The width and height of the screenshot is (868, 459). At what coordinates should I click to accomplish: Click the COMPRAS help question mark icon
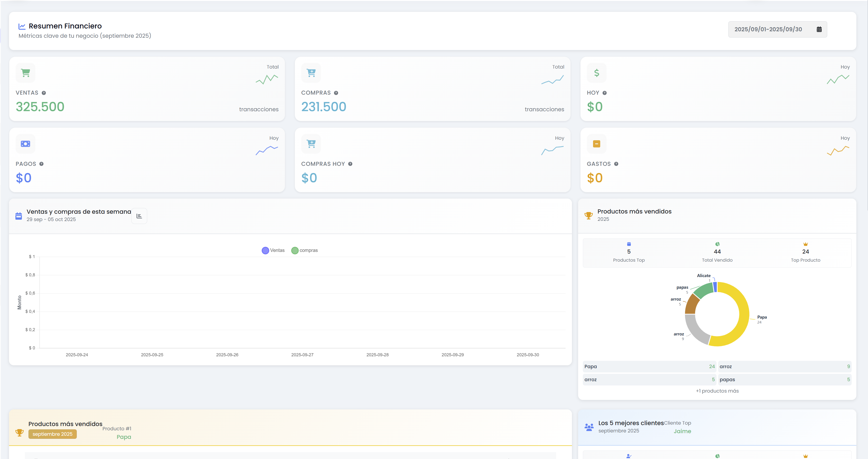click(336, 93)
